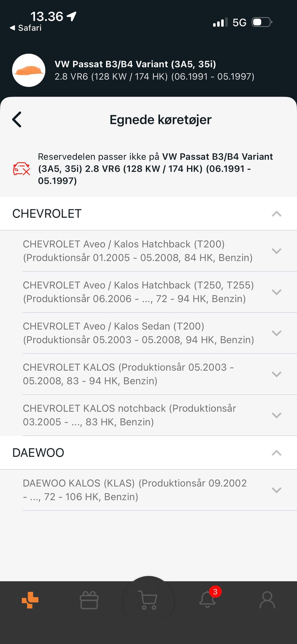Return to Safari via top-left link
This screenshot has width=297, height=644.
coord(26,28)
